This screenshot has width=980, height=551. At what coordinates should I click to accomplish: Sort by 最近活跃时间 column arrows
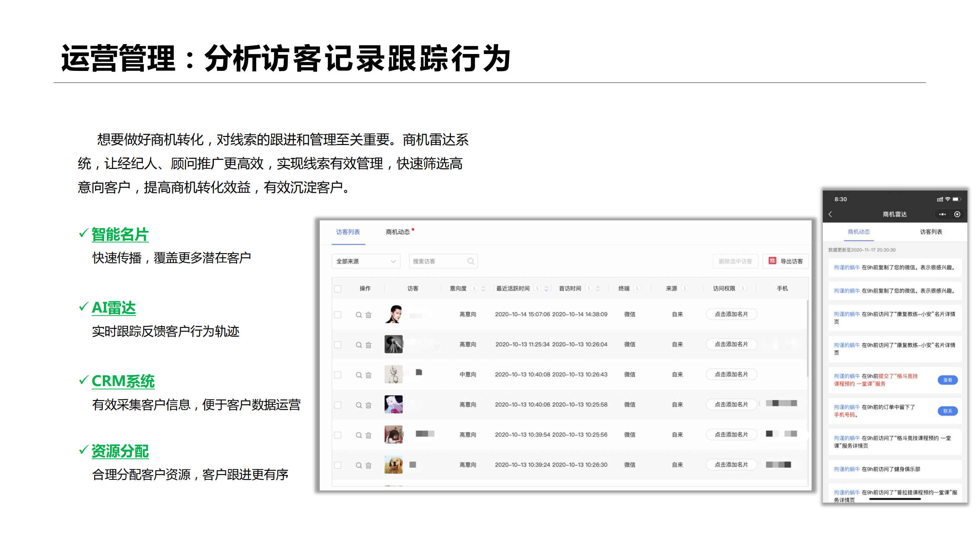(546, 289)
